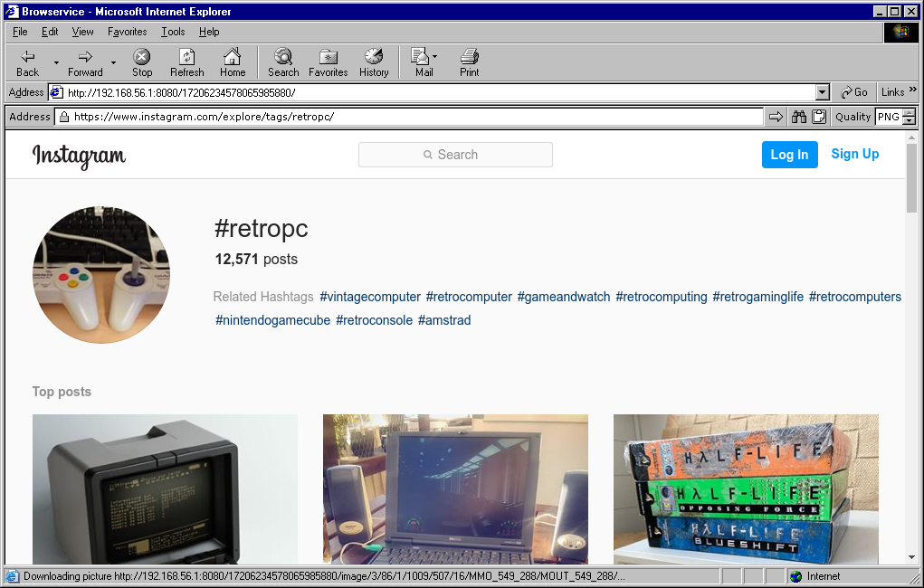Open the Half-Life boxes post
The image size is (924, 588).
click(746, 489)
